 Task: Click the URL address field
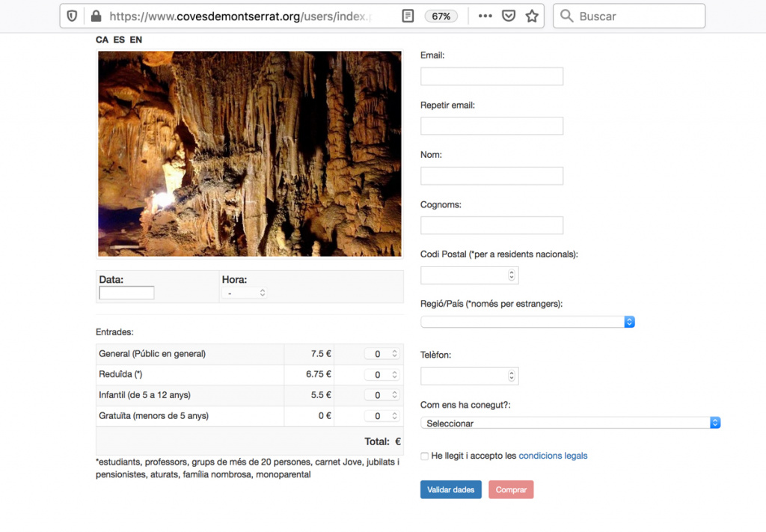(239, 16)
